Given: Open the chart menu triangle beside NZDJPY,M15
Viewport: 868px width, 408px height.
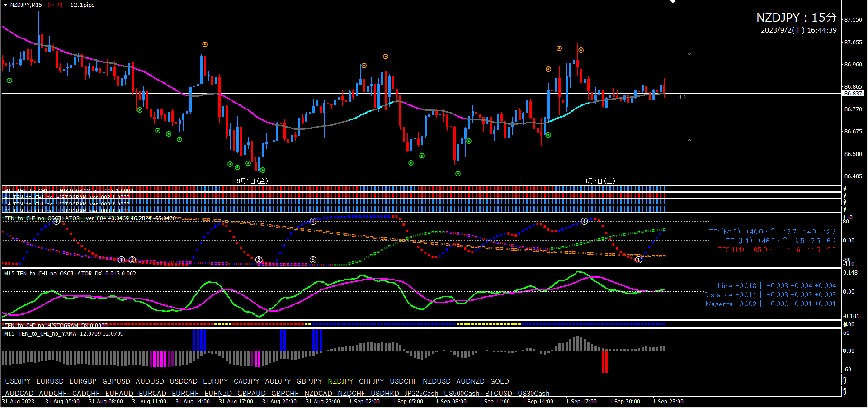Looking at the screenshot, I should [x=5, y=5].
